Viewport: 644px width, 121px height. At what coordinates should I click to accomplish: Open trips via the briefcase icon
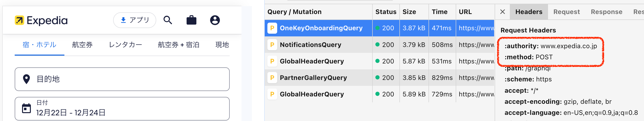[191, 20]
